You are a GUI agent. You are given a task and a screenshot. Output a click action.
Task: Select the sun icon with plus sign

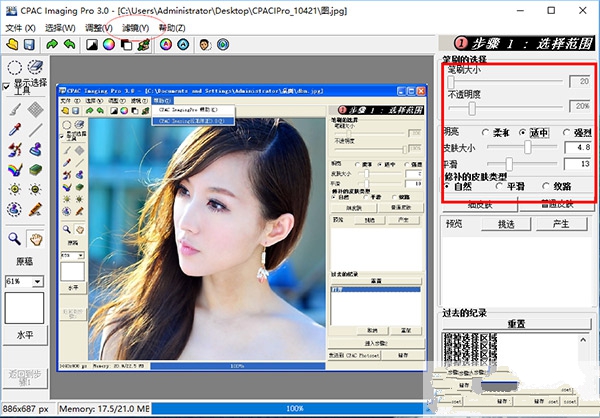point(15,189)
